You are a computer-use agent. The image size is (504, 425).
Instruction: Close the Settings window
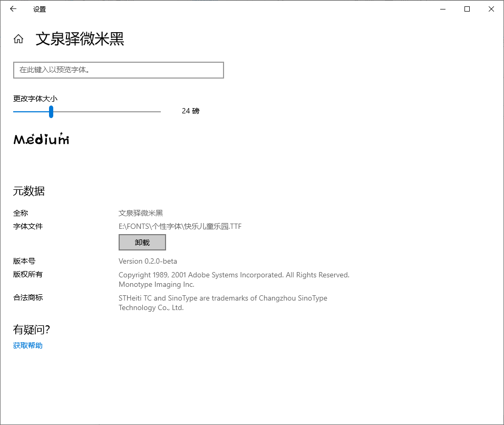coord(491,9)
